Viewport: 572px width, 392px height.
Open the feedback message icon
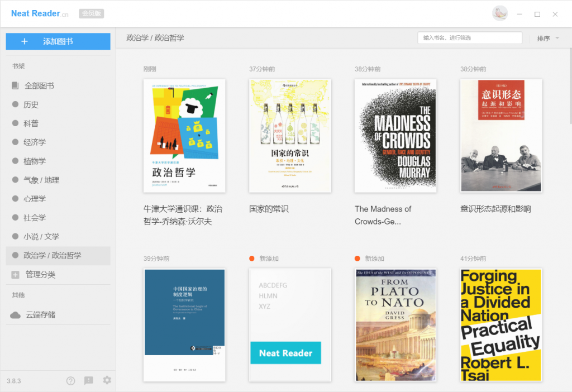click(89, 381)
